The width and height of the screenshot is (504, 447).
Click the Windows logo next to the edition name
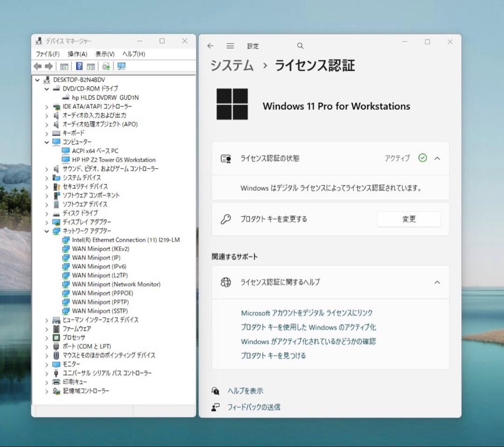click(x=232, y=104)
